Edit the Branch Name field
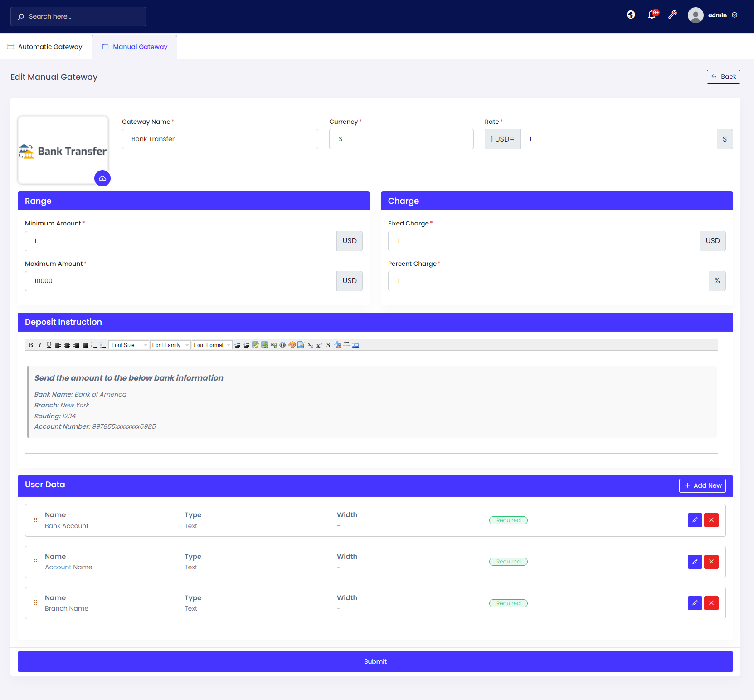The height and width of the screenshot is (700, 754). [x=695, y=603]
